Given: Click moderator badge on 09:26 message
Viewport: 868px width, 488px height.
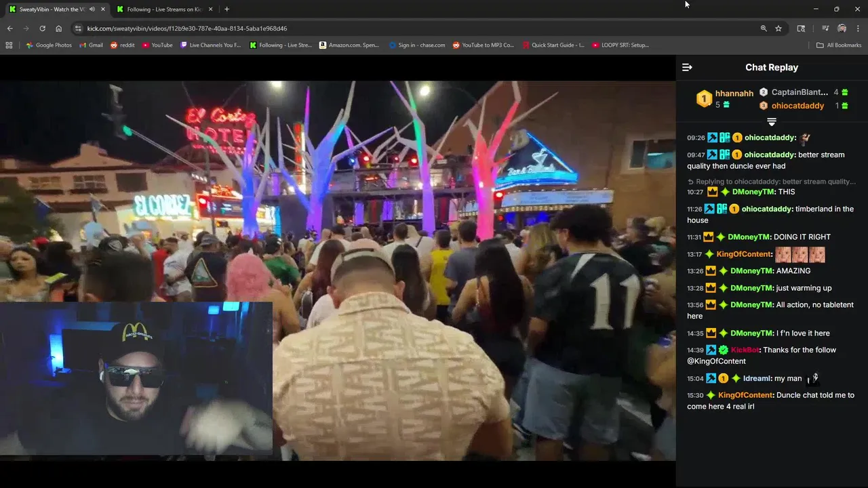Looking at the screenshot, I should (712, 138).
